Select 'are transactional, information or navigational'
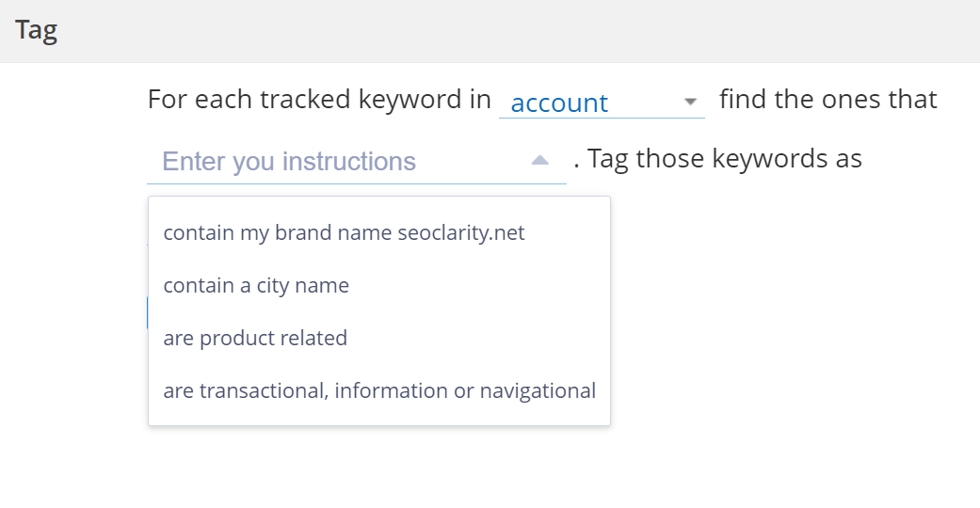Image resolution: width=980 pixels, height=508 pixels. coord(379,390)
